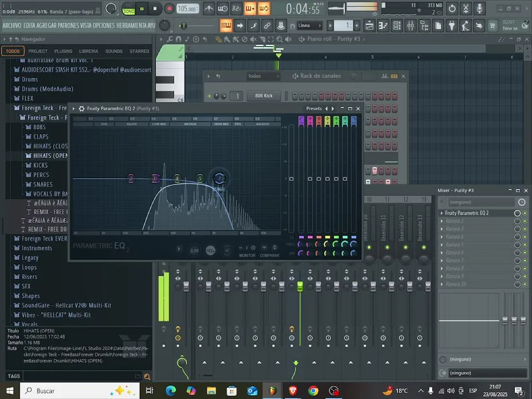Open mixer output (ninguno) dropdown at bottom
The image size is (532, 399).
tap(488, 373)
